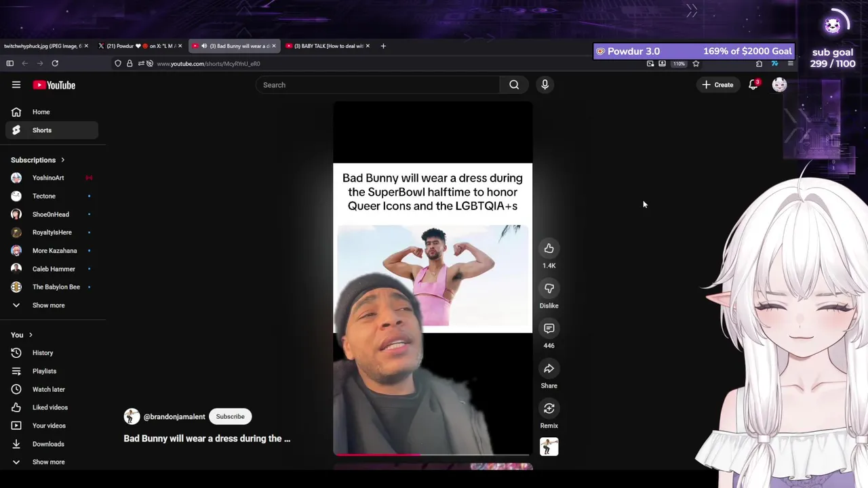Toggle browser sidebar icon
Image resolution: width=868 pixels, height=488 pixels.
tap(9, 64)
